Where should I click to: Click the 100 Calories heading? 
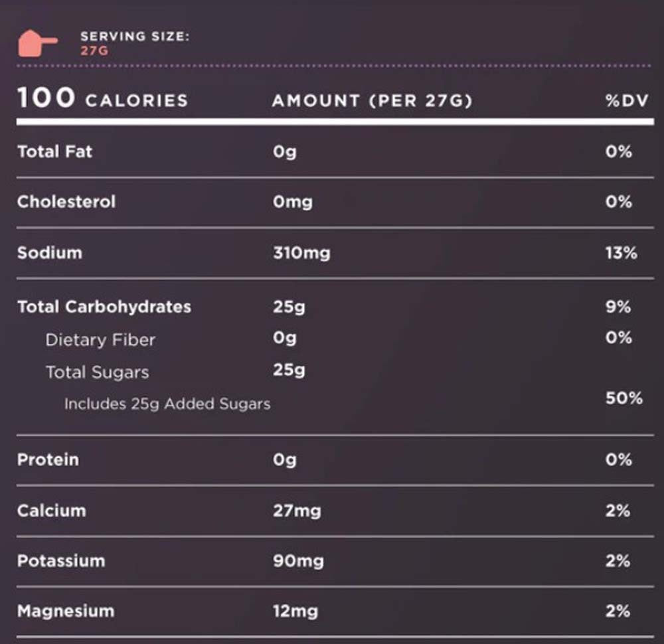(102, 100)
